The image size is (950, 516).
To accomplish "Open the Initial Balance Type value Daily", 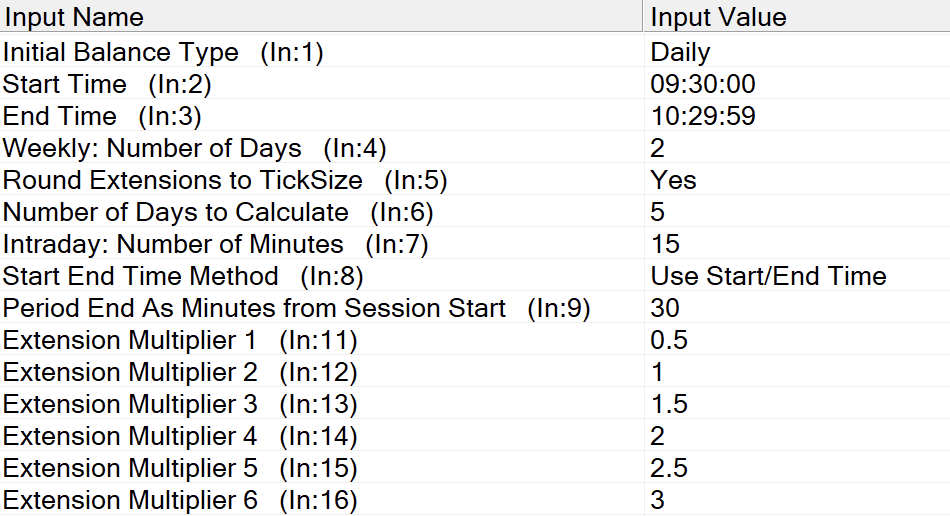I will 680,52.
